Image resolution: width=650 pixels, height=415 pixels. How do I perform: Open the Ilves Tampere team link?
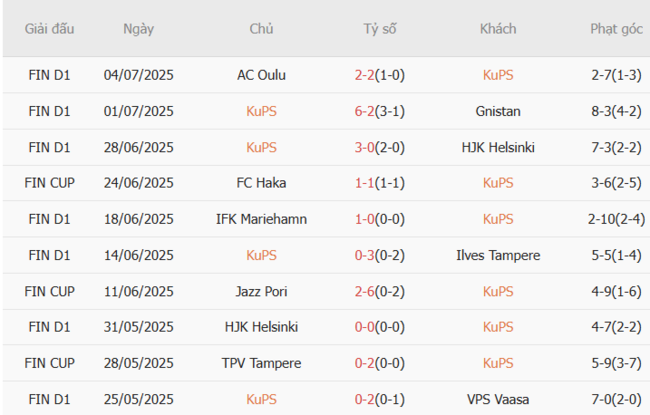pyautogui.click(x=498, y=255)
